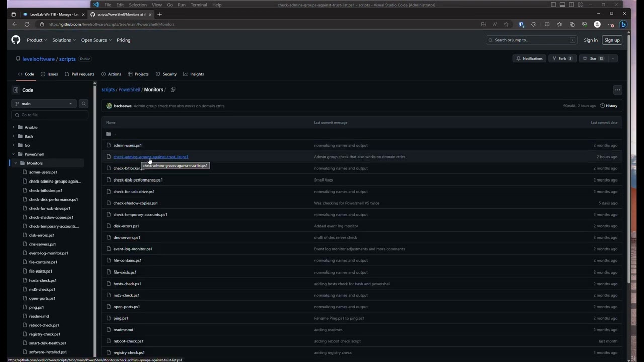
Task: Click the Sign in link
Action: [591, 40]
